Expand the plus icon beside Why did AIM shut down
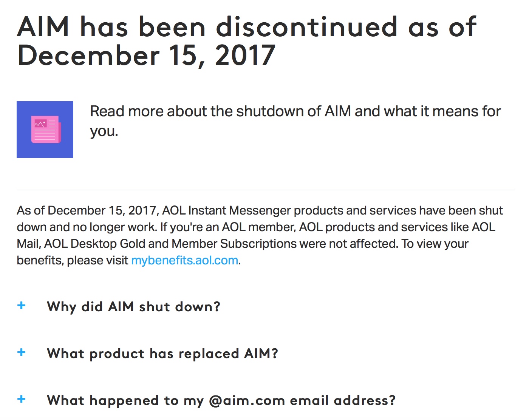This screenshot has width=532, height=420. [22, 306]
